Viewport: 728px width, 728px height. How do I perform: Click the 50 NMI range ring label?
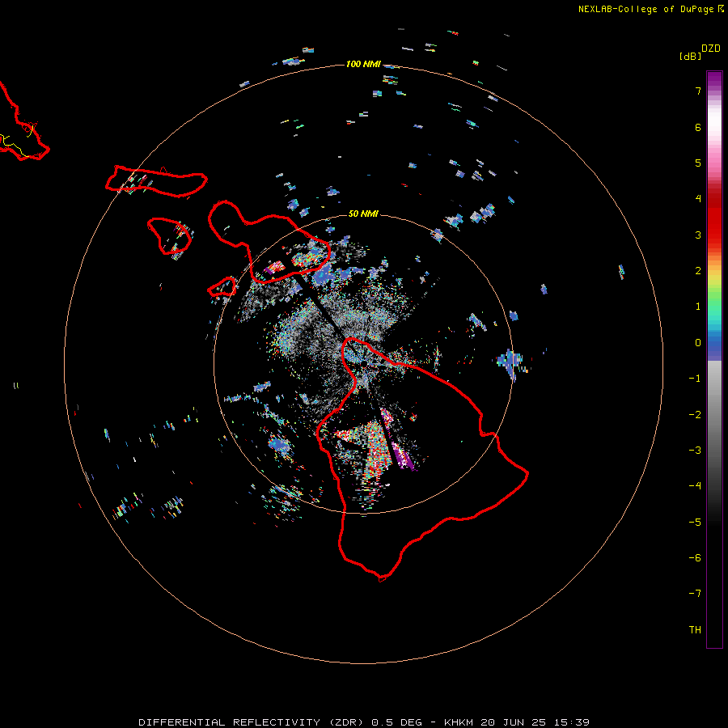click(x=363, y=214)
